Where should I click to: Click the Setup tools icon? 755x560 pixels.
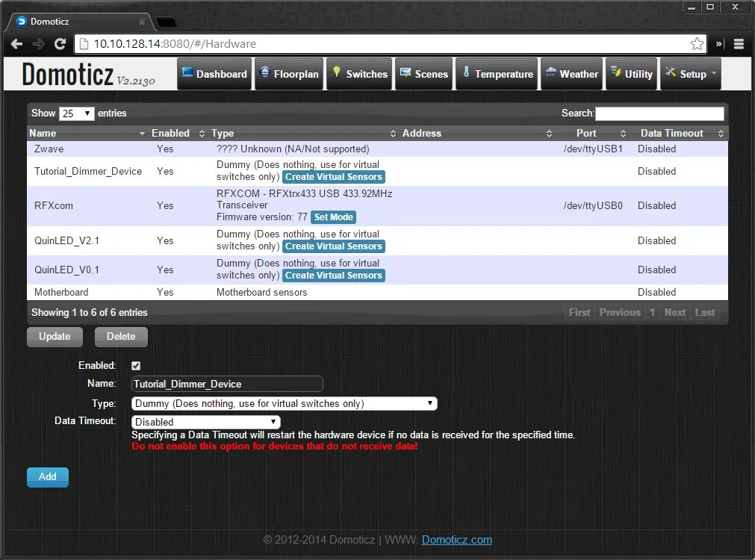pos(671,72)
